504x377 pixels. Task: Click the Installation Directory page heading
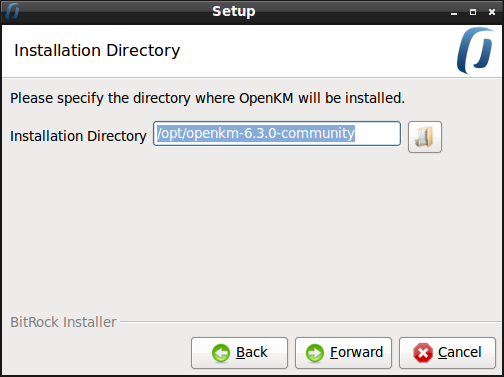click(x=97, y=51)
